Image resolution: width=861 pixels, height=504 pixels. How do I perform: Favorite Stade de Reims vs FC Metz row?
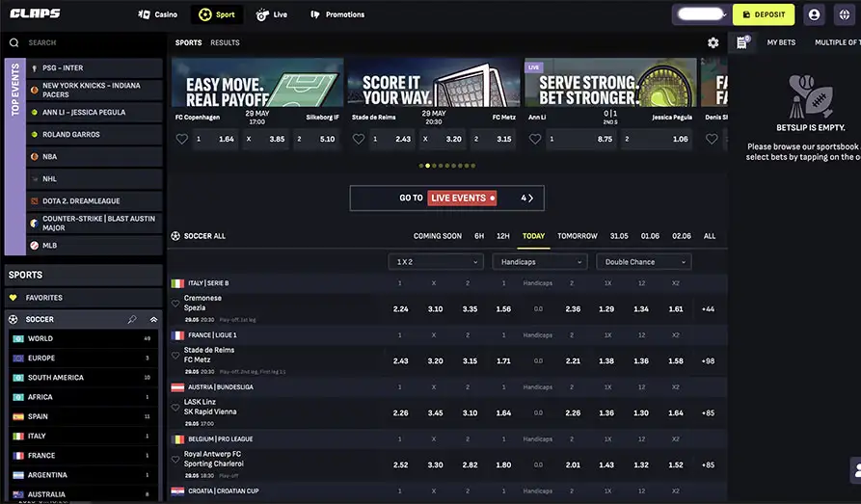click(x=175, y=356)
